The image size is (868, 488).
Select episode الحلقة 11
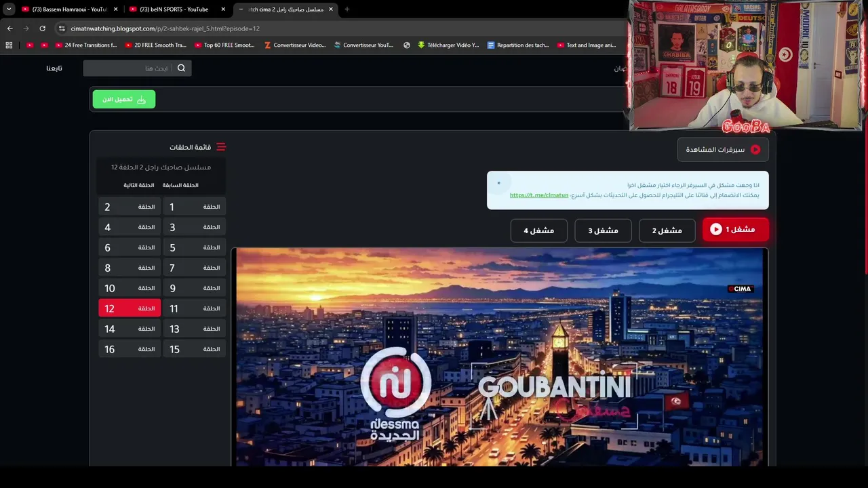pyautogui.click(x=195, y=308)
